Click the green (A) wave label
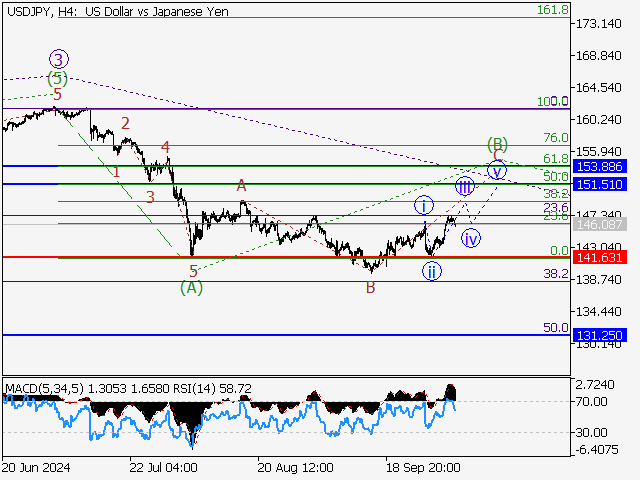 pos(191,288)
